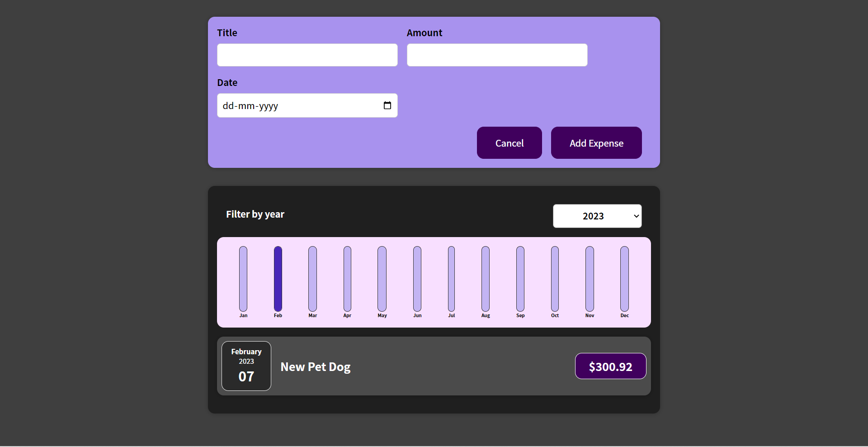Click the Cancel button

509,143
